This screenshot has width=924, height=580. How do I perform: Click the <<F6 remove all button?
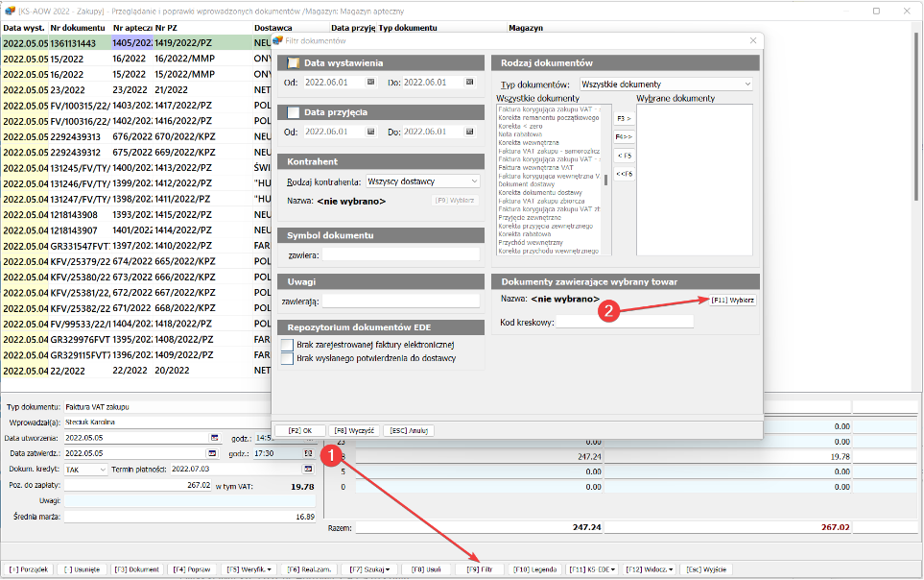[624, 174]
